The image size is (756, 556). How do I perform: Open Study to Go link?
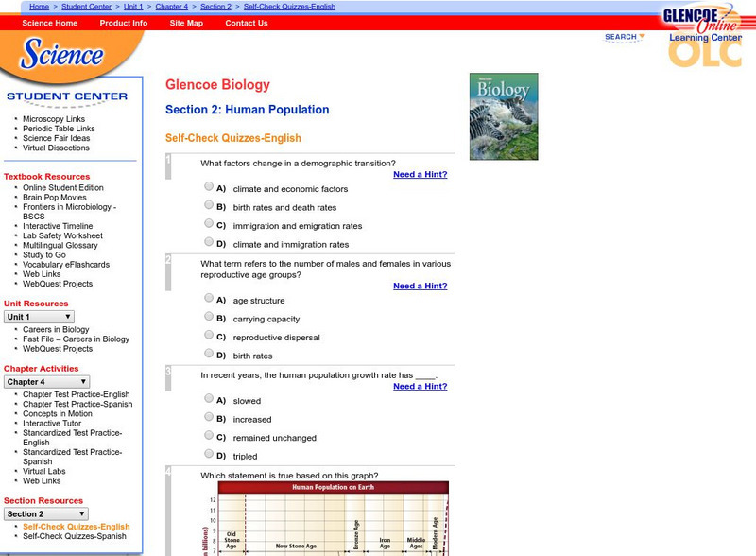[x=44, y=255]
